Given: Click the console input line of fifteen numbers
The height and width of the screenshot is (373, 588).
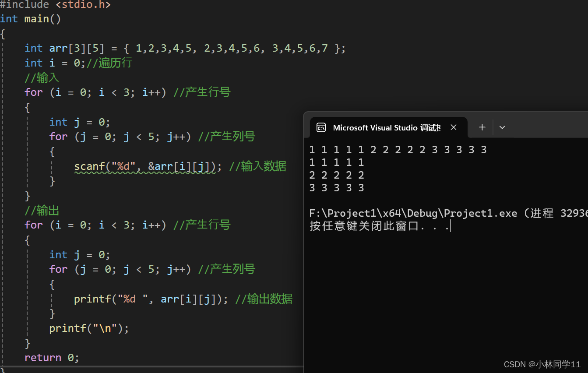Looking at the screenshot, I should pyautogui.click(x=398, y=150).
